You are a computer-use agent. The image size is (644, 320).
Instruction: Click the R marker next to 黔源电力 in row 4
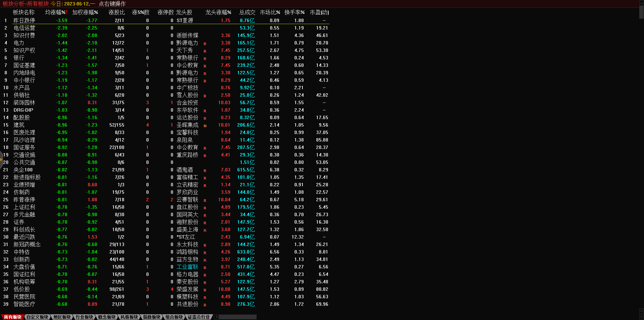click(205, 43)
